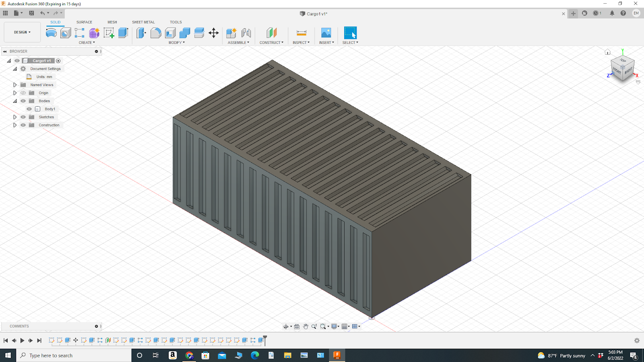Image resolution: width=644 pixels, height=362 pixels.
Task: Activate the Move/Copy tool
Action: 214,33
